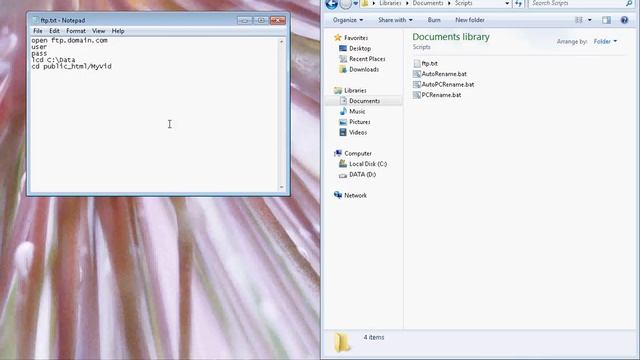
Task: Click the Back arrow in Explorer
Action: click(x=331, y=4)
